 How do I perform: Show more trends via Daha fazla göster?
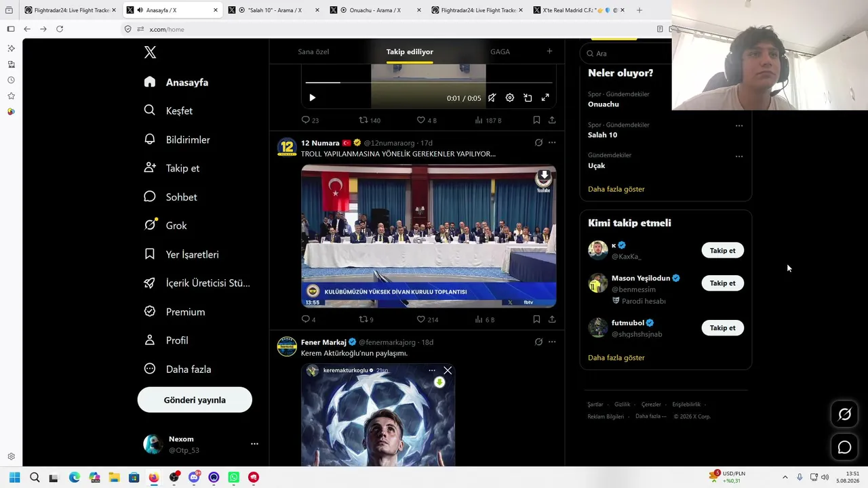(616, 189)
